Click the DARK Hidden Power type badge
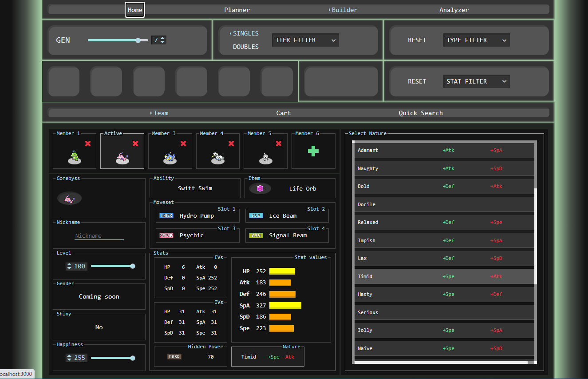This screenshot has width=588, height=379. (x=174, y=356)
